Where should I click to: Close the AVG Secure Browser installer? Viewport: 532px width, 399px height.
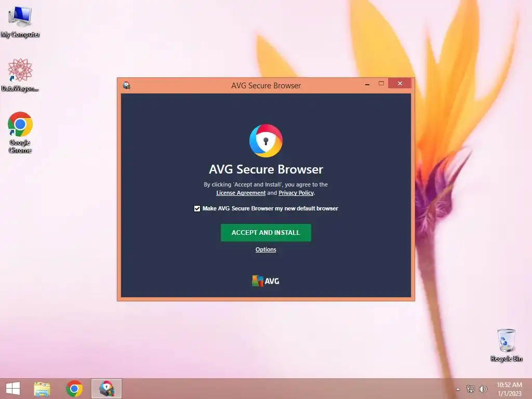coord(400,84)
